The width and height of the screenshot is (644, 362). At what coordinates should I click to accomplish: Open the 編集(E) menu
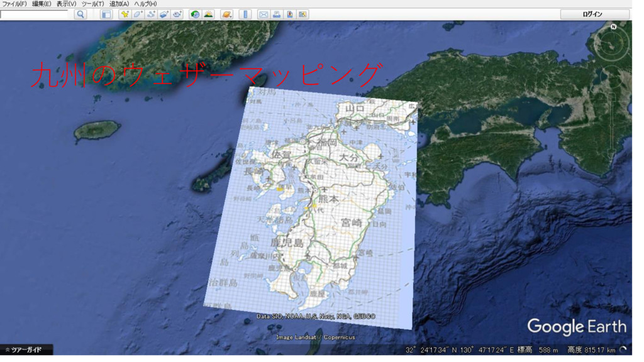click(x=42, y=4)
